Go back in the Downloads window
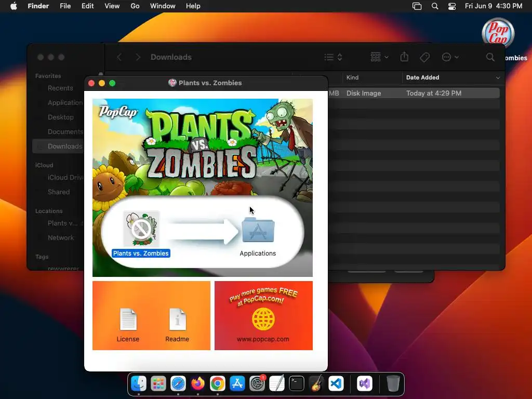 coord(119,57)
